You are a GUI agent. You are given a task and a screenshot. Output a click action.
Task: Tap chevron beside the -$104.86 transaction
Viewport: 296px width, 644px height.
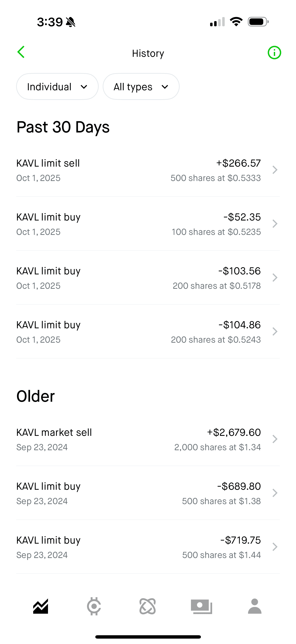(x=275, y=331)
